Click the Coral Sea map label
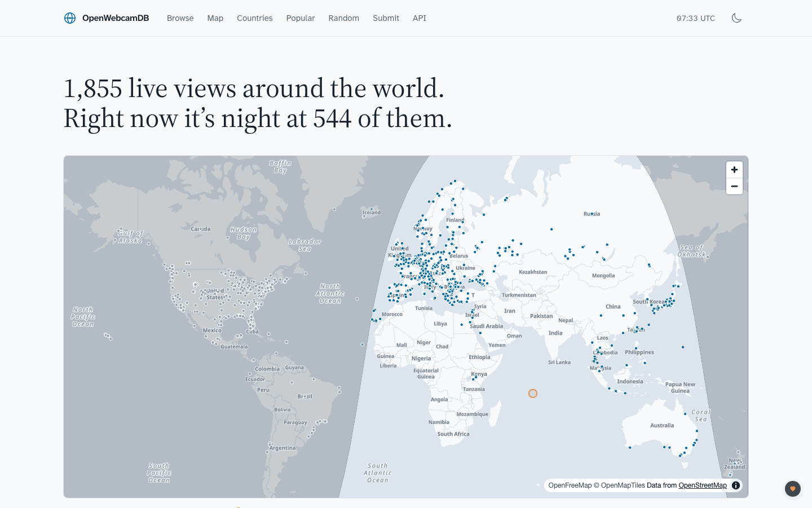Screen dimensions: 812x508 pyautogui.click(x=701, y=415)
